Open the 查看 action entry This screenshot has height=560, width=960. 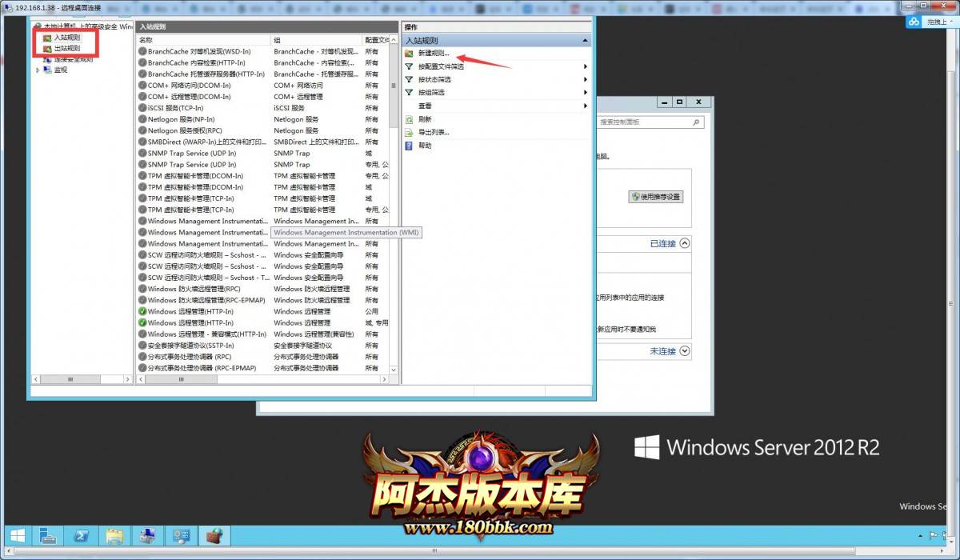425,106
